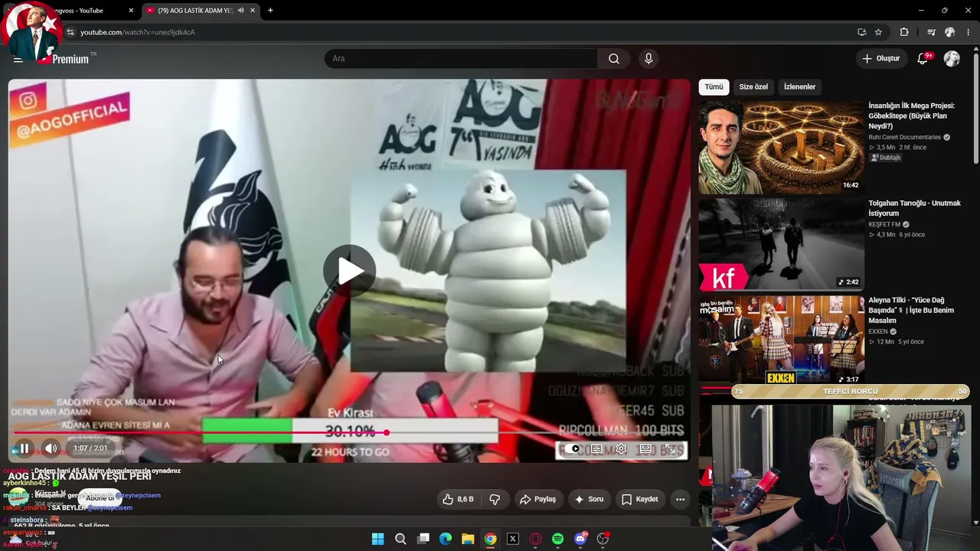Image resolution: width=980 pixels, height=551 pixels.
Task: Like the video with 8,6 B likes
Action: (x=457, y=499)
